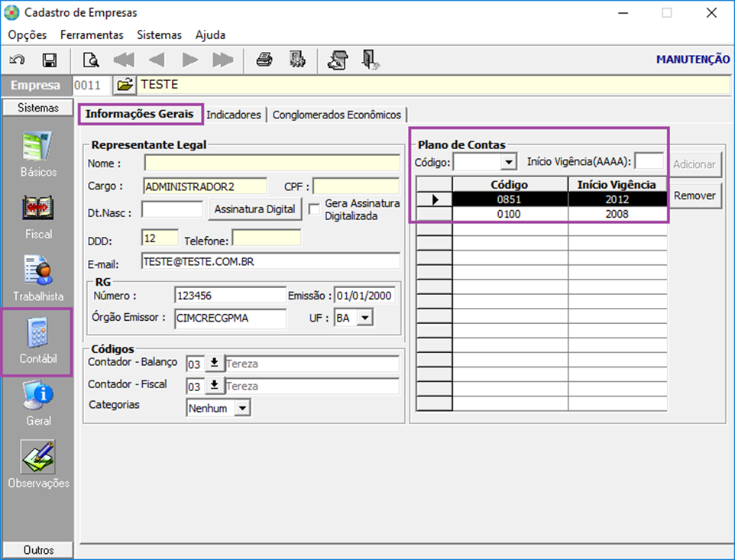Click the Cargo field ADMINISTRADOR2

pyautogui.click(x=205, y=186)
